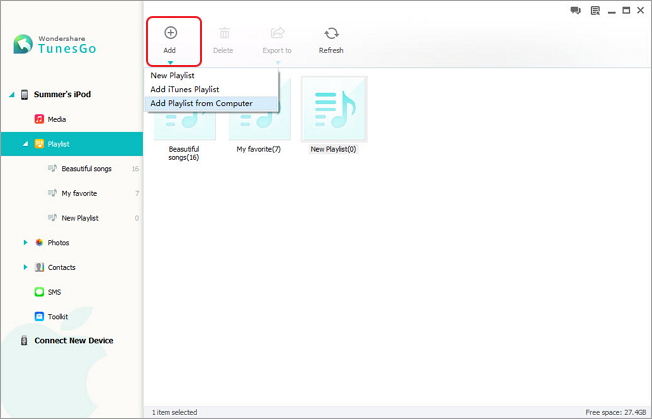Click Connect New Device text
Image resolution: width=652 pixels, height=419 pixels.
74,340
